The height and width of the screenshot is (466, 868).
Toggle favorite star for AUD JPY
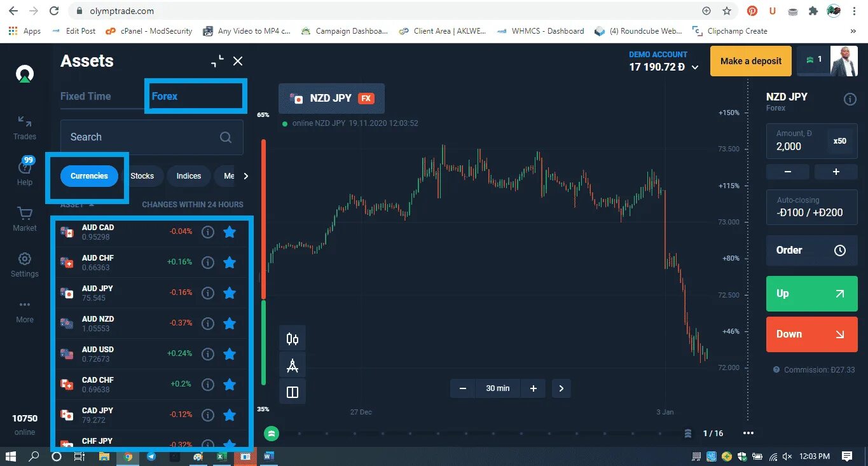230,293
